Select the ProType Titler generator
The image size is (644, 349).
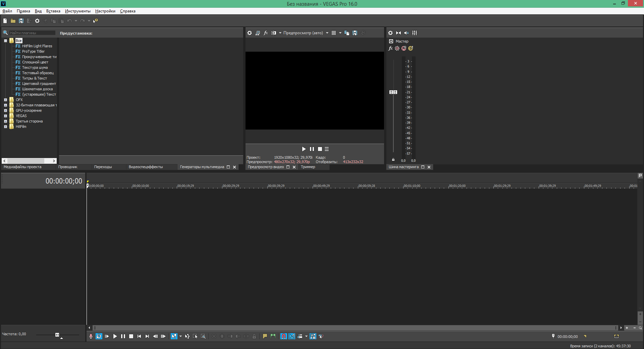point(33,51)
